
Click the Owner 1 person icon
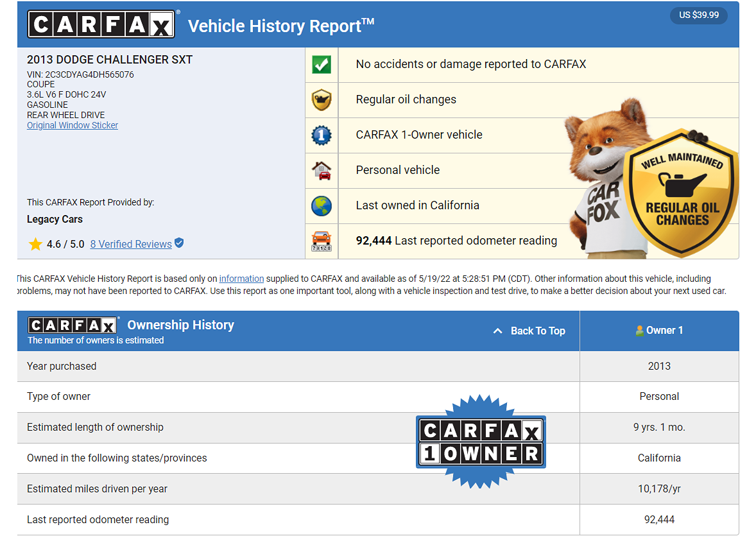(x=639, y=331)
